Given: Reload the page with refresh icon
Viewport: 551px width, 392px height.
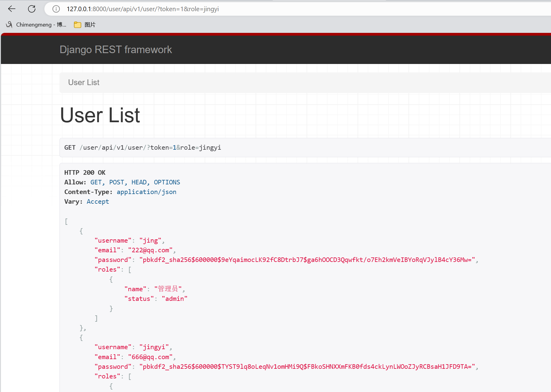Looking at the screenshot, I should (x=32, y=9).
